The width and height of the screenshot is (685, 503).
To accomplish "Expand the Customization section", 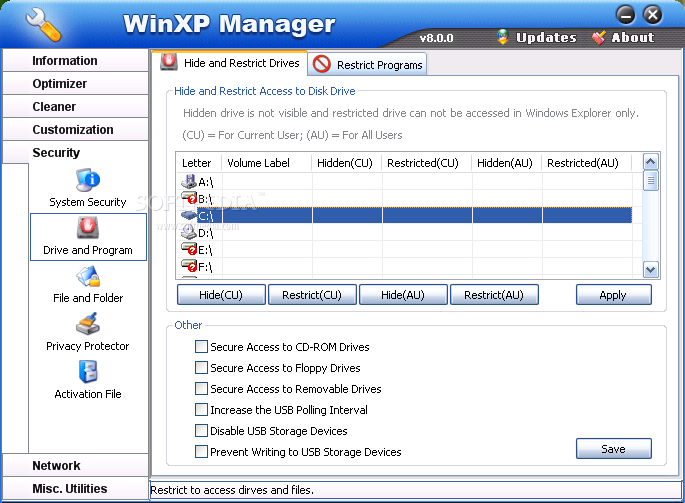I will (x=75, y=130).
